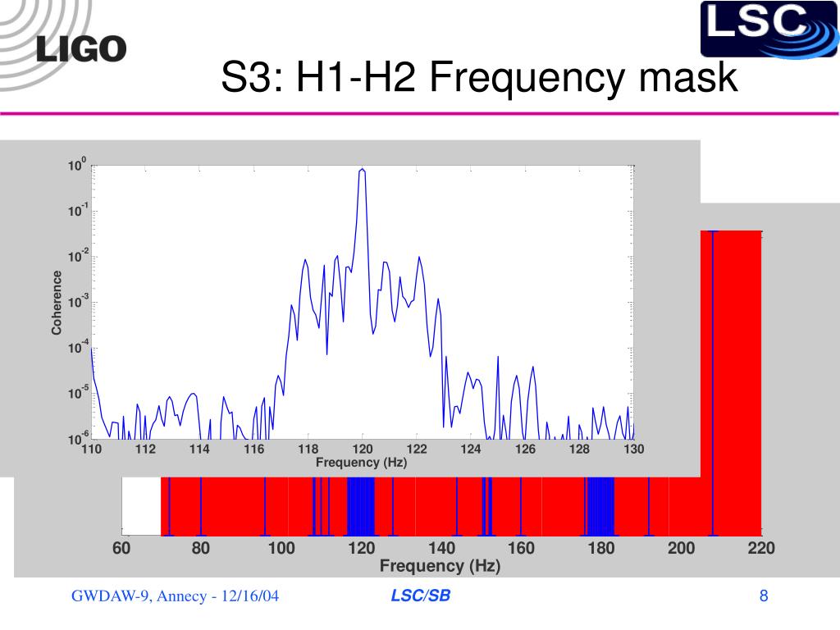The width and height of the screenshot is (840, 630).
Task: Click the '140' tick on the mask plot
Action: pyautogui.click(x=441, y=548)
